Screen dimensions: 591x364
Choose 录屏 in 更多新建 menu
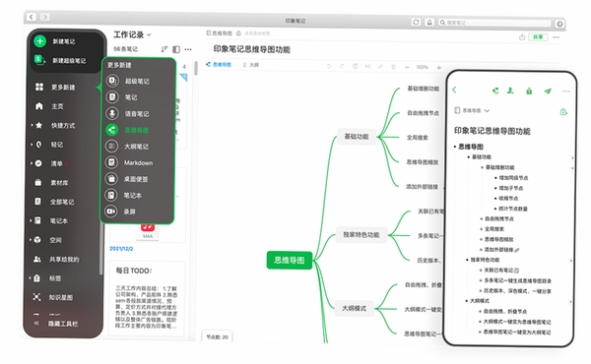120,212
